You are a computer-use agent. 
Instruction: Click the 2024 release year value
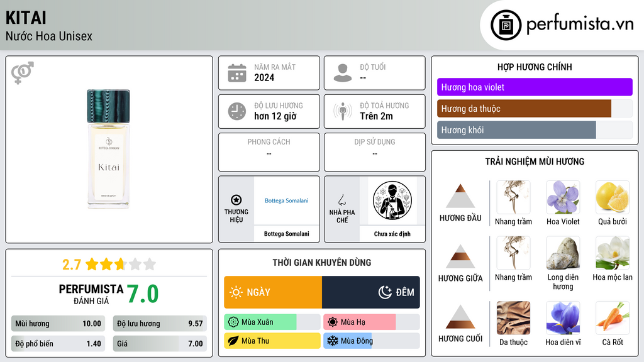(264, 77)
